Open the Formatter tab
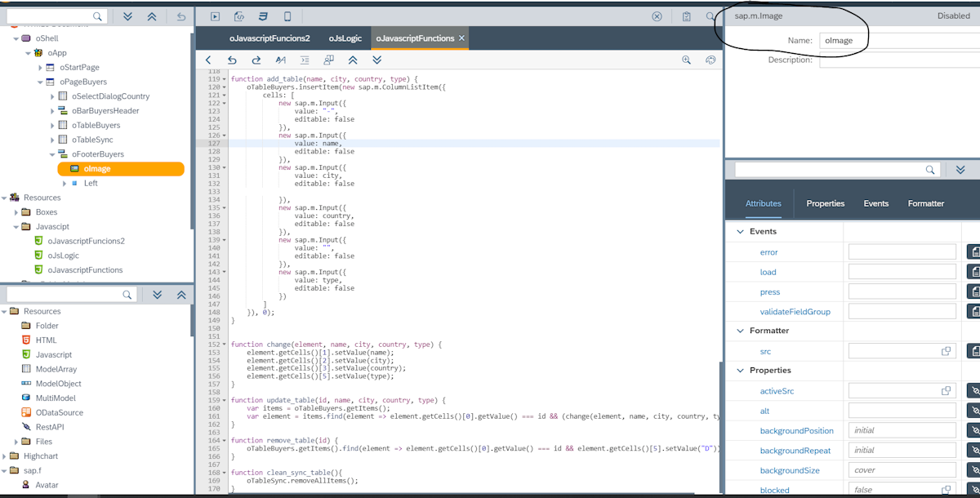980x498 pixels. tap(926, 203)
